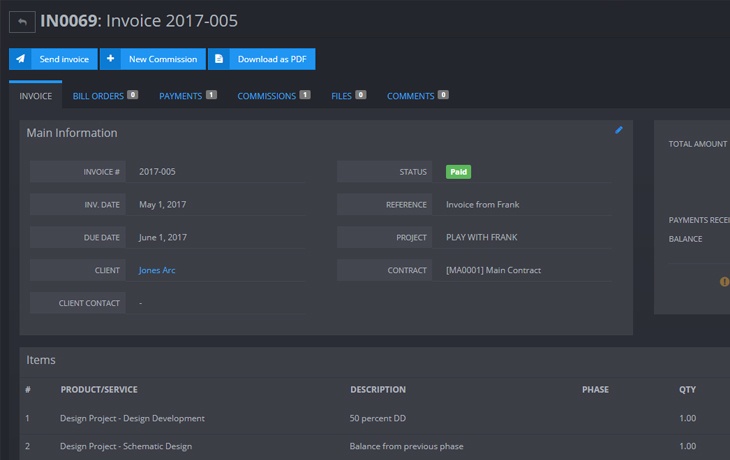Click contract [MA0001] Main Contract
Screen dimensions: 730x460
[493, 270]
